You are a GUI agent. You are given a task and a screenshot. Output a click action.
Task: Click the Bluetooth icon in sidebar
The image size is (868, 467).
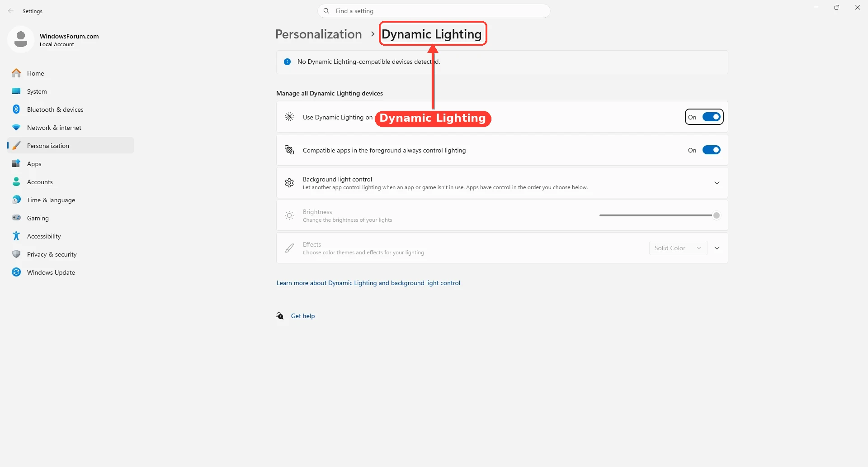pos(16,109)
